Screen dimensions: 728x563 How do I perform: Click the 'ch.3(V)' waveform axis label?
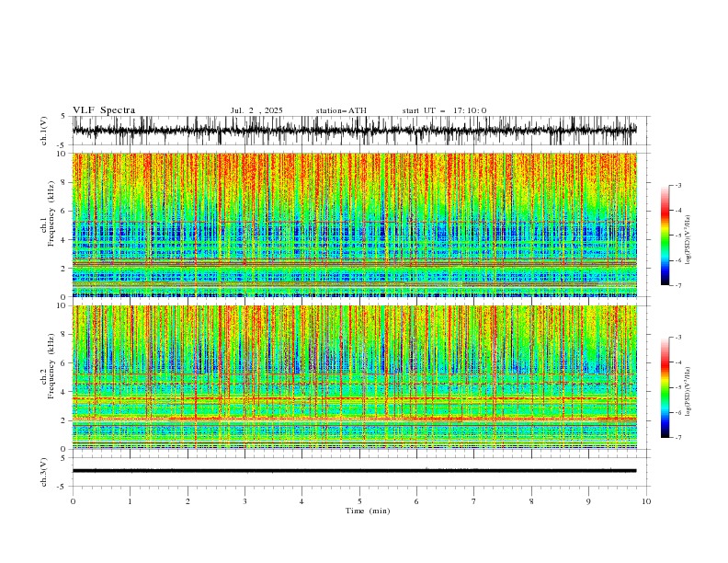click(x=44, y=472)
